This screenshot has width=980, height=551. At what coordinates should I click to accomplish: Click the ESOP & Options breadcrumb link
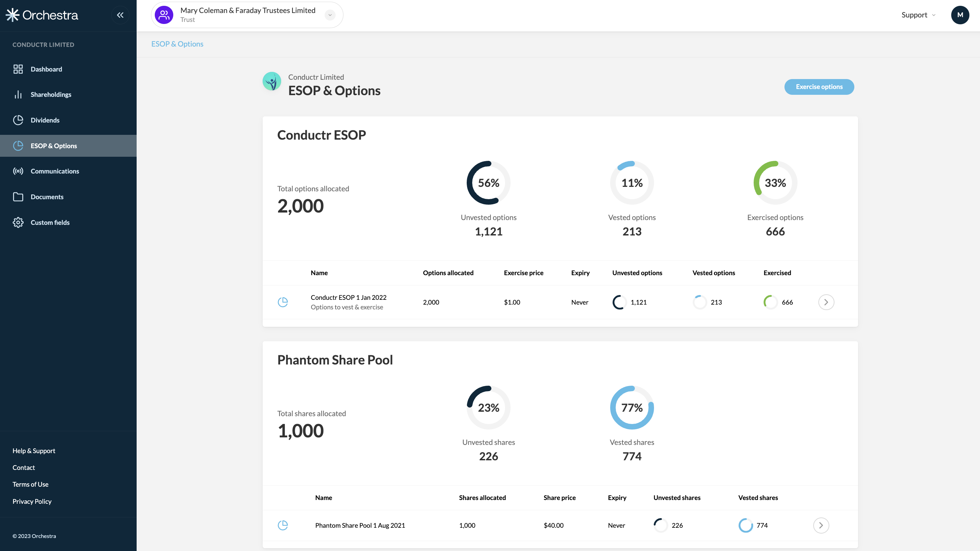[177, 44]
